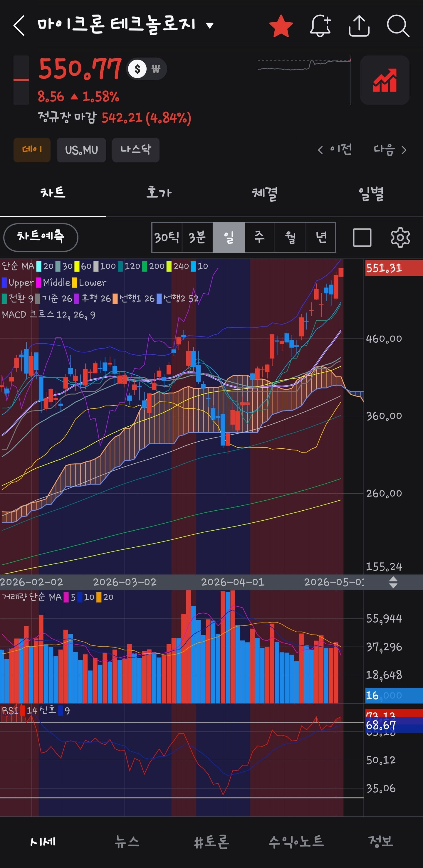This screenshot has height=868, width=423.
Task: Click the 전환 9 ichimoku legend label
Action: pos(18,298)
